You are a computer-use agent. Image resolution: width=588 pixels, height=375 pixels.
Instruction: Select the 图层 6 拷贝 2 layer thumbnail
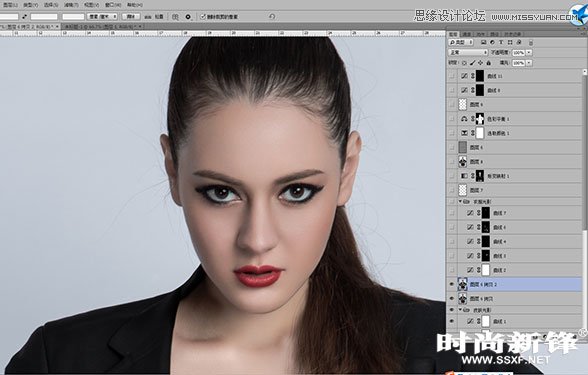coord(463,285)
